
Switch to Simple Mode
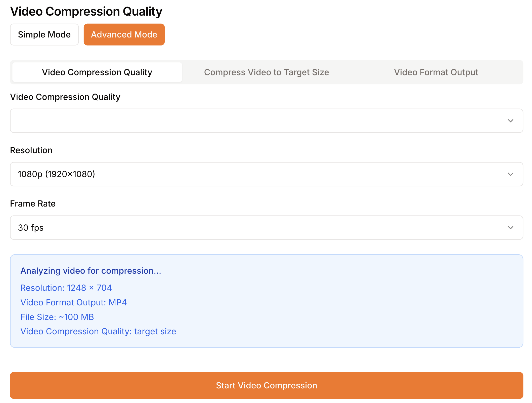[44, 34]
